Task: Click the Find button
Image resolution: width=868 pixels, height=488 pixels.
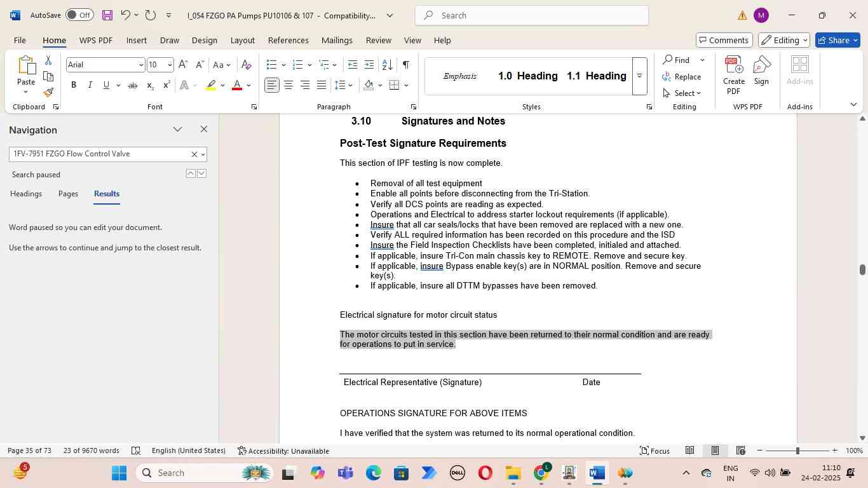Action: pyautogui.click(x=677, y=60)
